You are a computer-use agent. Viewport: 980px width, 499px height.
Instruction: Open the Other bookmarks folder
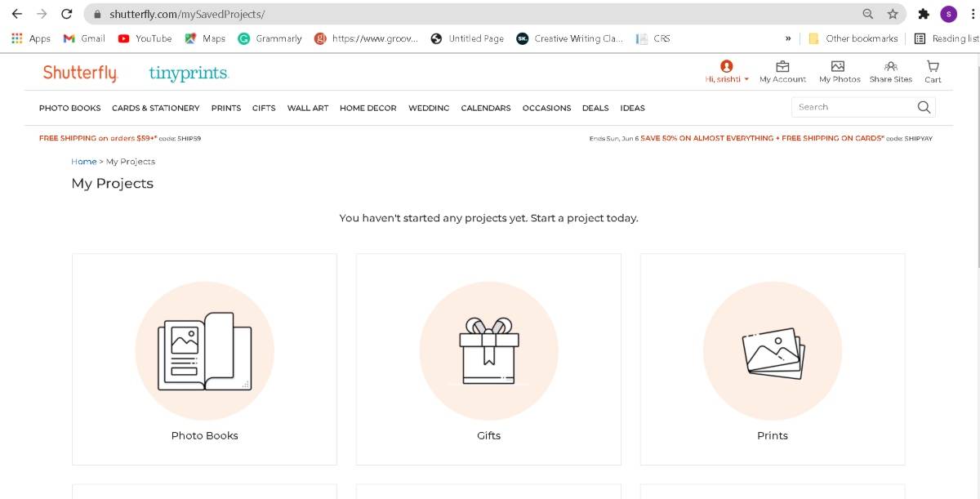point(853,38)
